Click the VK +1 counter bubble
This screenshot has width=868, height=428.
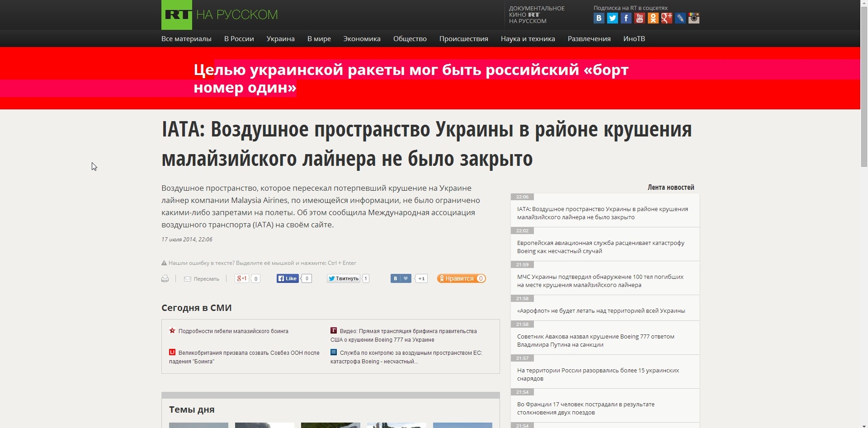(x=421, y=278)
